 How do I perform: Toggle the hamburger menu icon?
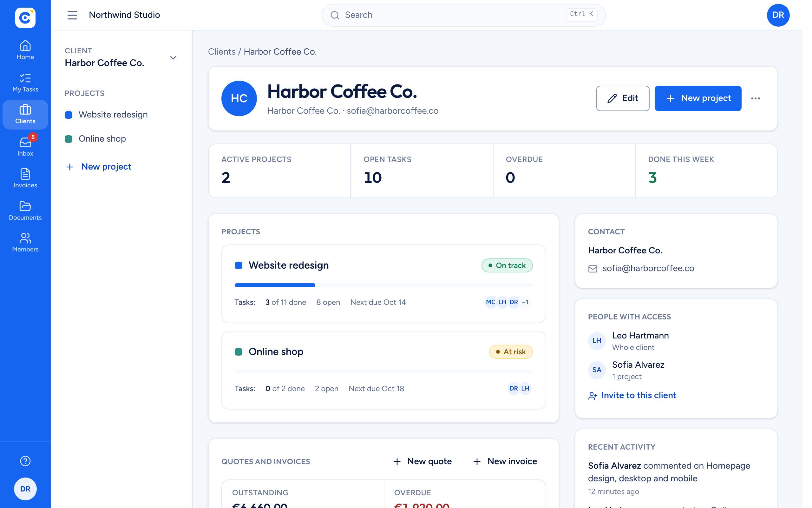pos(72,15)
